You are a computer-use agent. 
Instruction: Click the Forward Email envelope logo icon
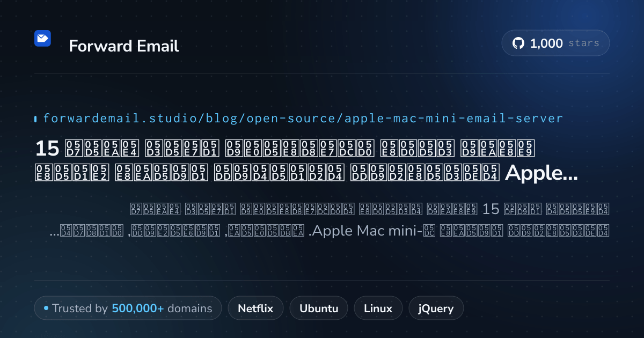(x=42, y=39)
